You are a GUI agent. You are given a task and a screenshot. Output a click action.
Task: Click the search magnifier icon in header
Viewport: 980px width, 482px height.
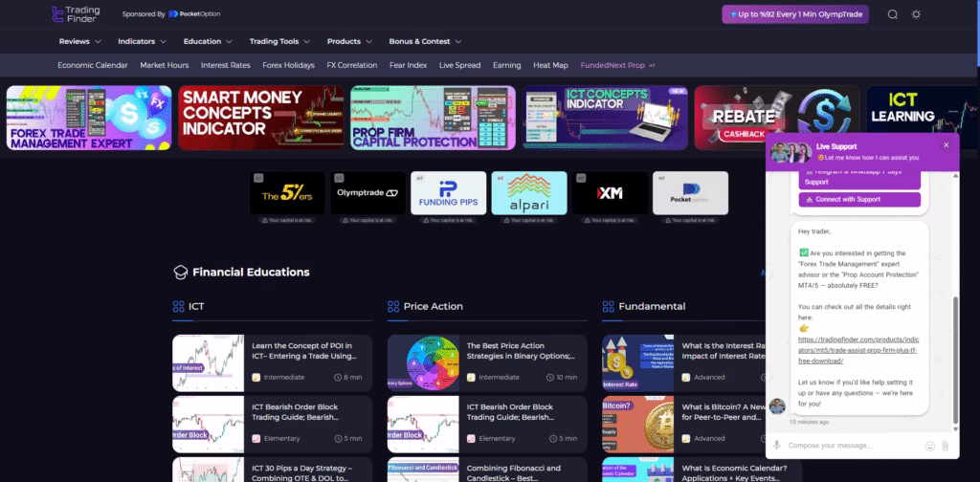[x=893, y=14]
